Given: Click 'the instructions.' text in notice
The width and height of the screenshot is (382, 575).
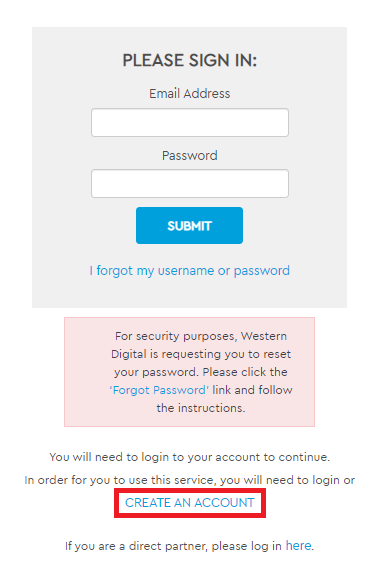Looking at the screenshot, I should [x=201, y=408].
